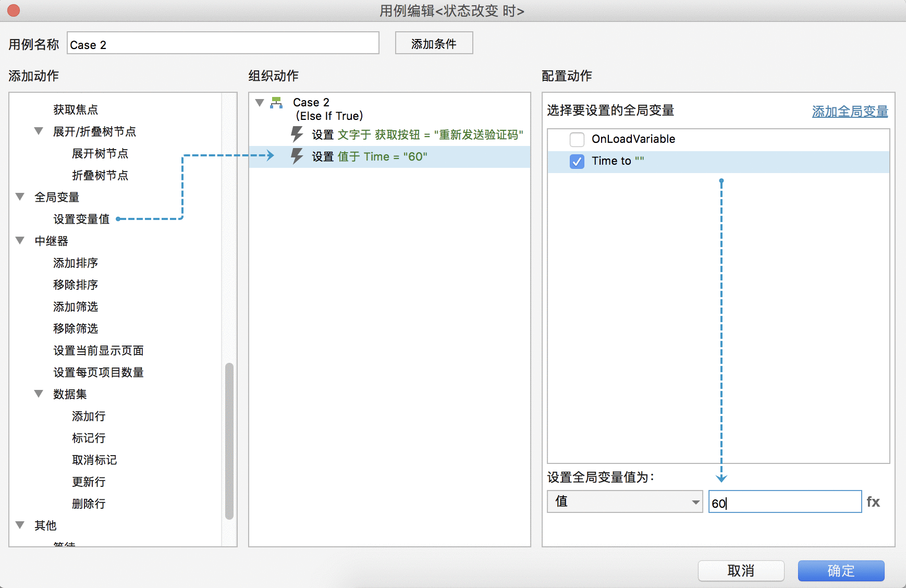Select the 设置 值于 Time = "60" row
Image resolution: width=906 pixels, height=588 pixels.
(390, 156)
